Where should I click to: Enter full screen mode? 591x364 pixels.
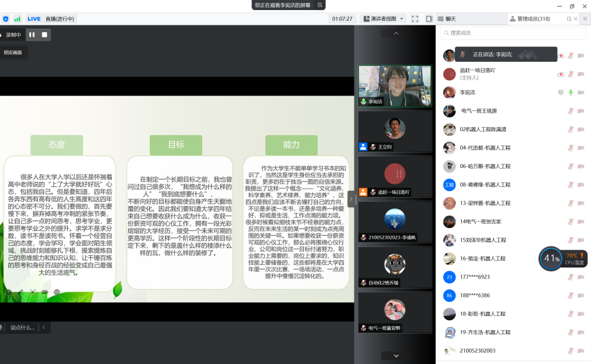415,19
